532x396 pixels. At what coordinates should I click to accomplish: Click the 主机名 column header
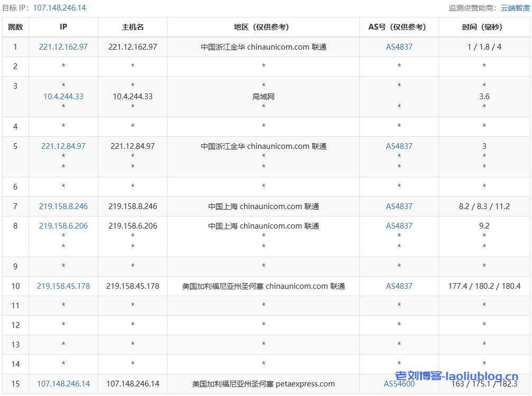(133, 27)
